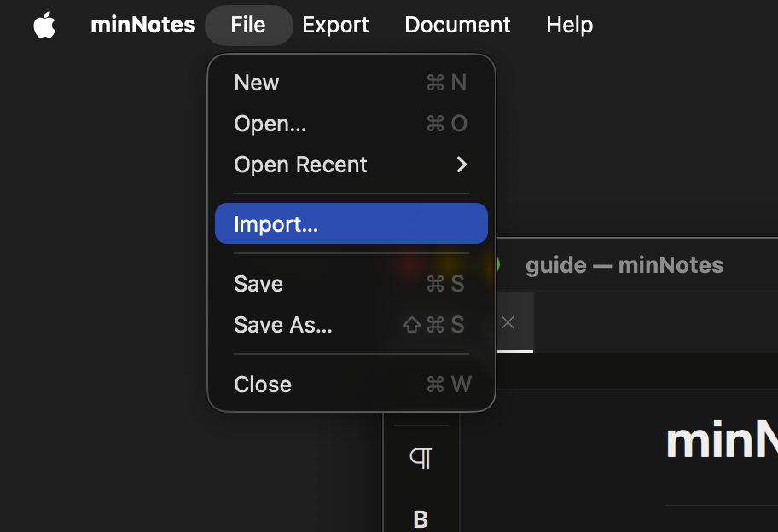Open the Apple menu
778x532 pixels.
[44, 25]
